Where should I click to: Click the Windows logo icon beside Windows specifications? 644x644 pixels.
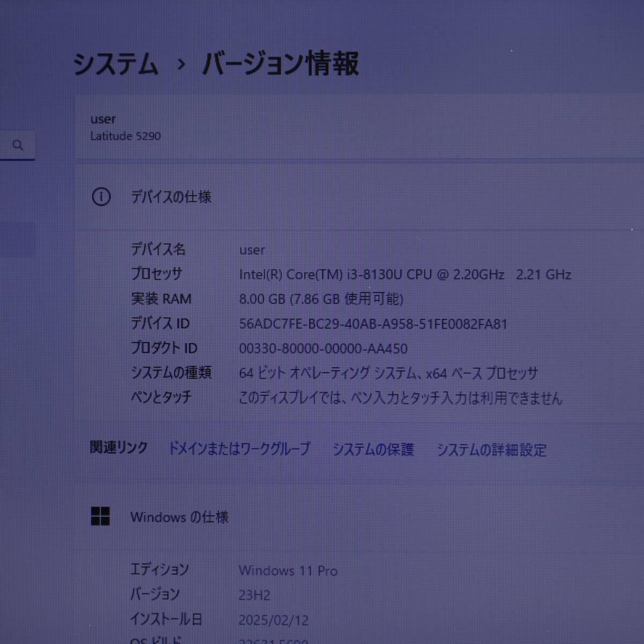tap(100, 516)
